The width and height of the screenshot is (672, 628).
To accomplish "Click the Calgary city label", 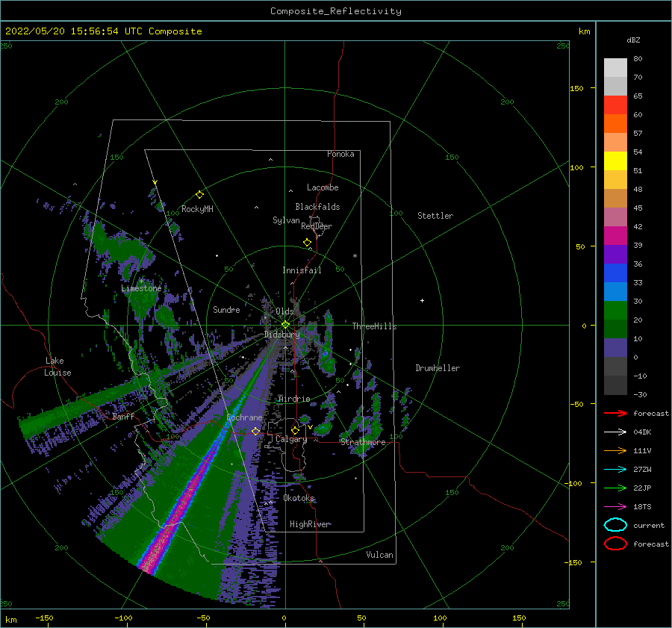I will (291, 439).
